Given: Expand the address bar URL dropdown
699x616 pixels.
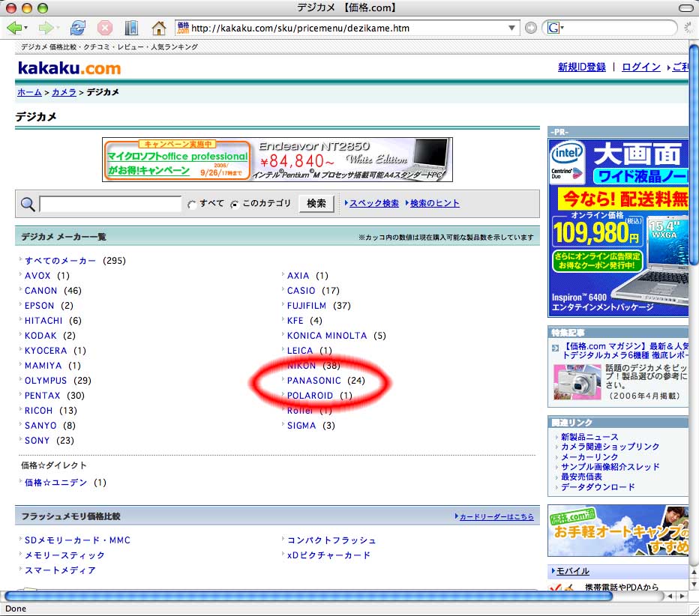Looking at the screenshot, I should (511, 28).
